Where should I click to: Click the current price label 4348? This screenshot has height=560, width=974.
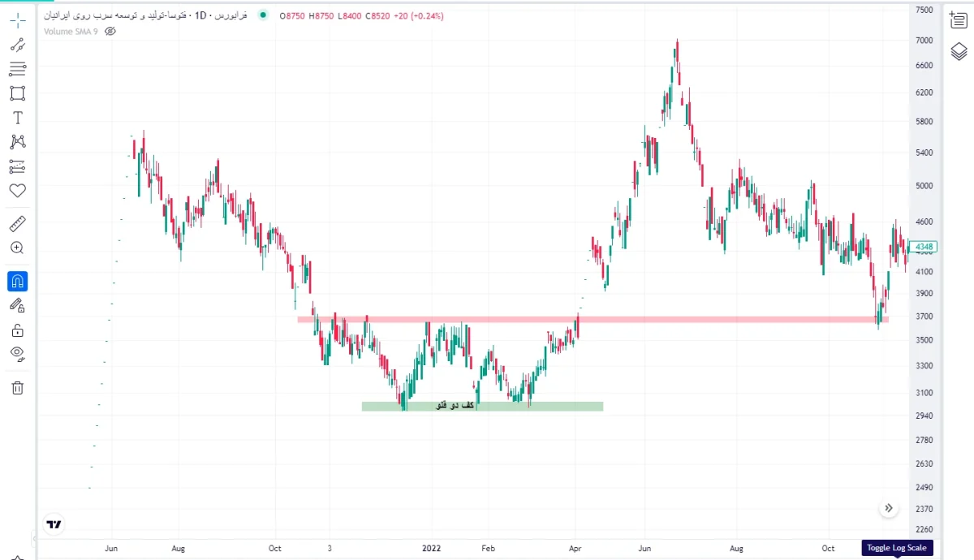pos(924,247)
